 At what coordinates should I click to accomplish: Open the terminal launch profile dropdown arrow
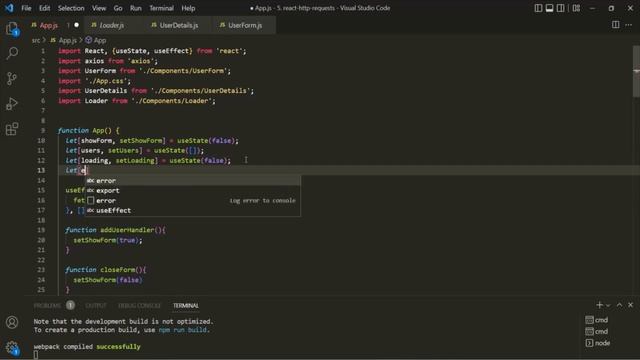pyautogui.click(x=608, y=305)
